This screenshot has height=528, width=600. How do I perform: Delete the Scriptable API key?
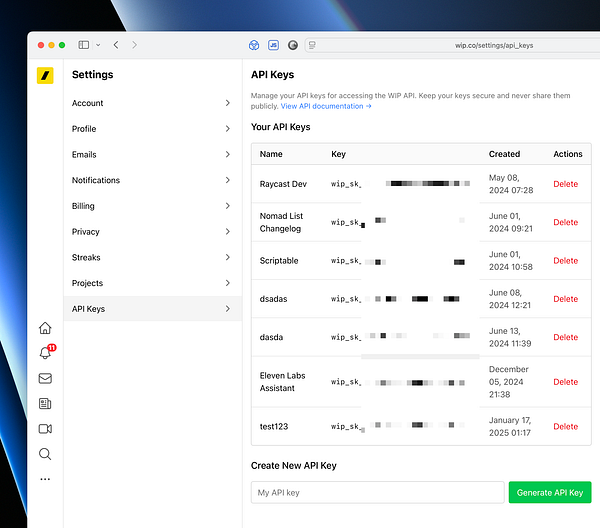tap(565, 261)
